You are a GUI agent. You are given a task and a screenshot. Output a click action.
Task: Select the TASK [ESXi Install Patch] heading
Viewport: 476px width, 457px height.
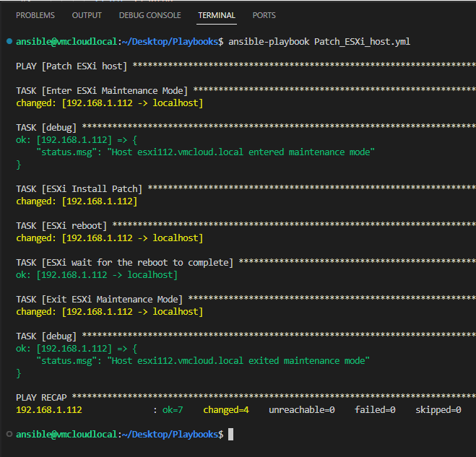(x=79, y=189)
